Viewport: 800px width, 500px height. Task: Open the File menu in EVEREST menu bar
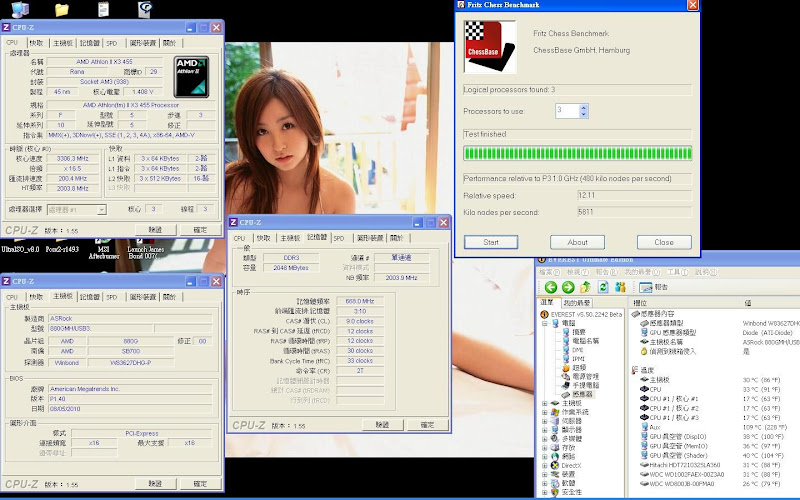pyautogui.click(x=548, y=272)
